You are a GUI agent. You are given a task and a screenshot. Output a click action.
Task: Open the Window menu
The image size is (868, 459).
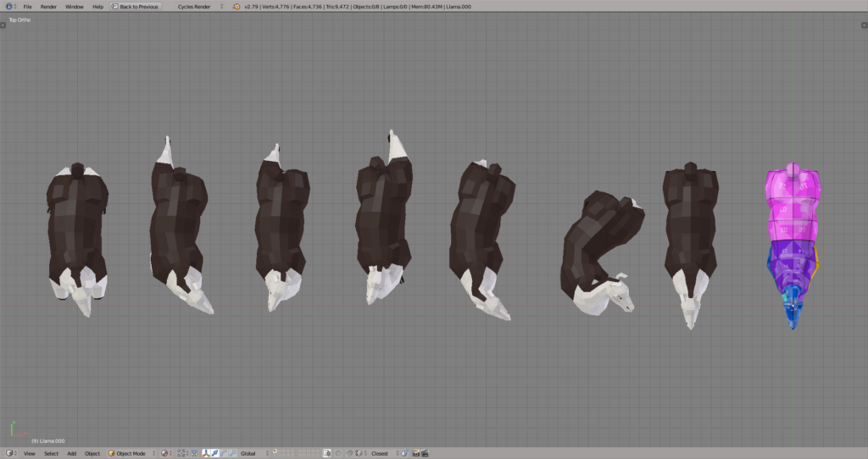point(75,7)
